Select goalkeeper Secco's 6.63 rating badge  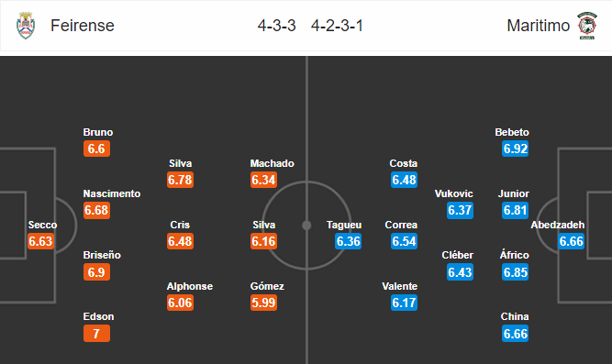pyautogui.click(x=40, y=241)
